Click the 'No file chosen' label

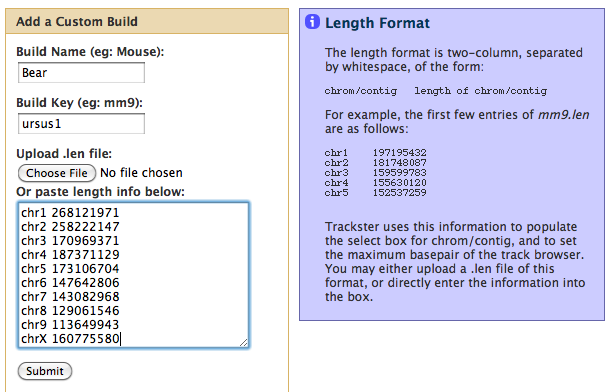tap(141, 173)
